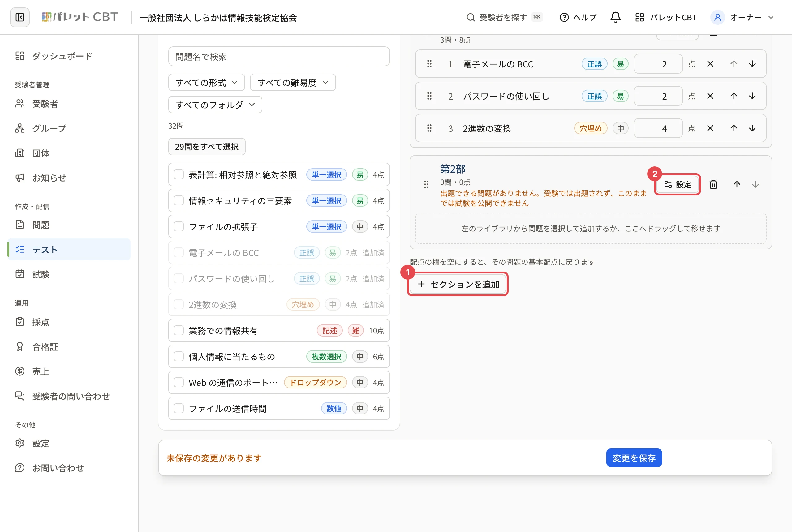Edit the points field for 電子メールの BCC
The height and width of the screenshot is (532, 792).
[x=658, y=64]
